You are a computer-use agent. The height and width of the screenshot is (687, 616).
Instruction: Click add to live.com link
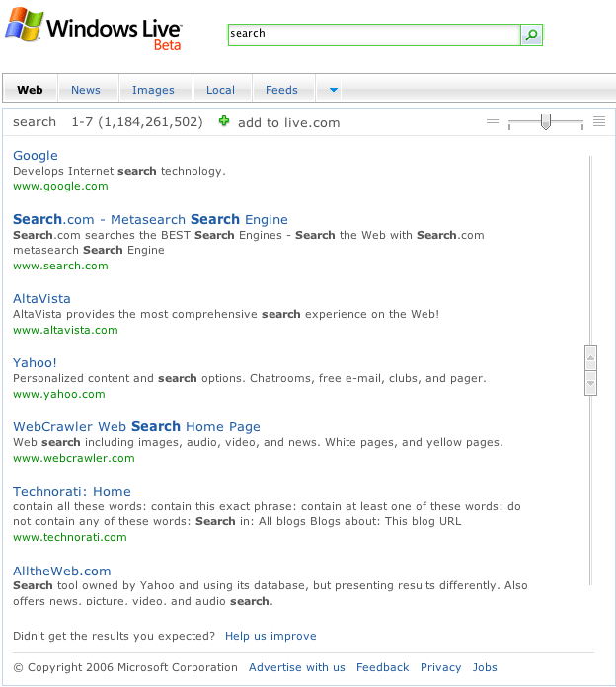tap(288, 122)
